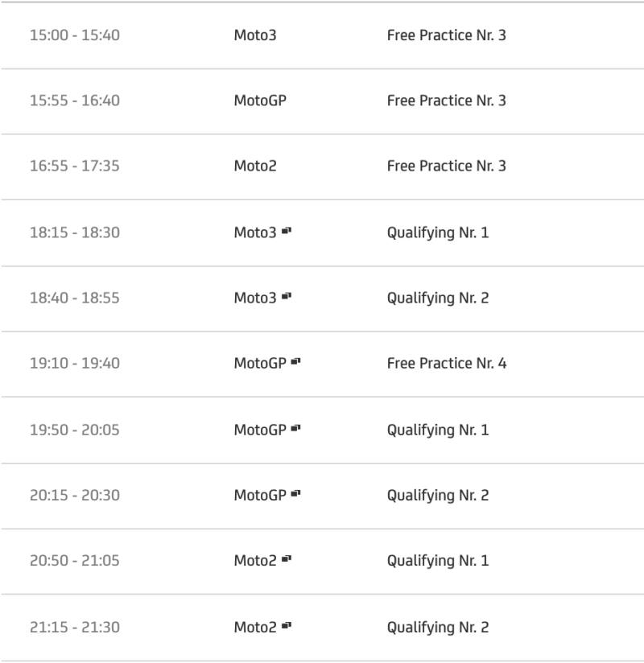Click the 15:00 - 15:40 time slot

75,35
